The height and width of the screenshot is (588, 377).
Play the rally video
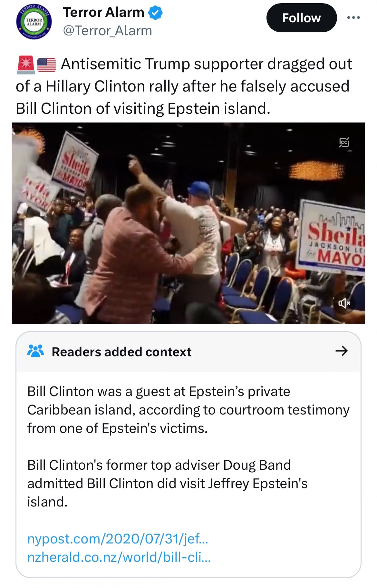click(188, 223)
